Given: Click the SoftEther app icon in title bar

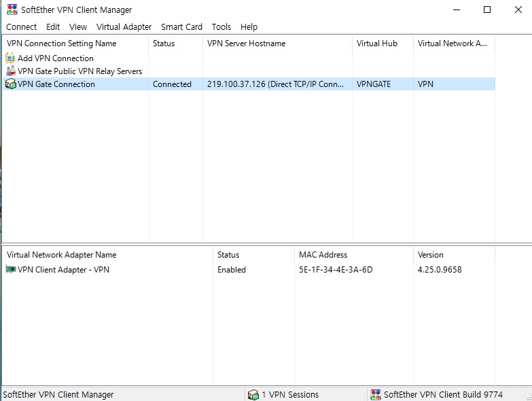Looking at the screenshot, I should click(12, 10).
